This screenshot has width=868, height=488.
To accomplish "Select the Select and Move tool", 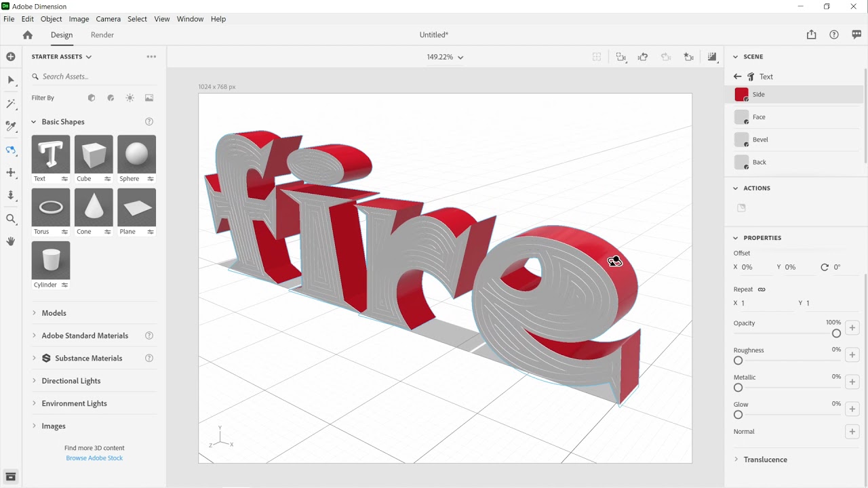I will pos(11,81).
